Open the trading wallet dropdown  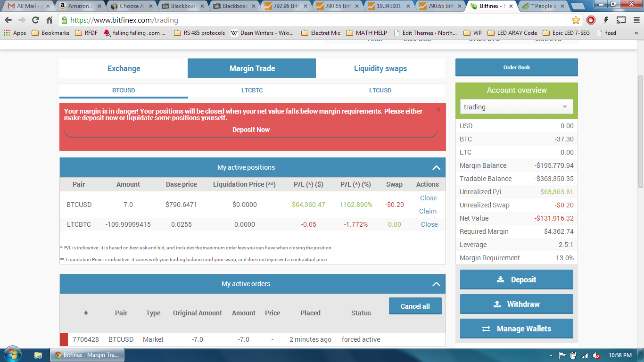coord(517,107)
